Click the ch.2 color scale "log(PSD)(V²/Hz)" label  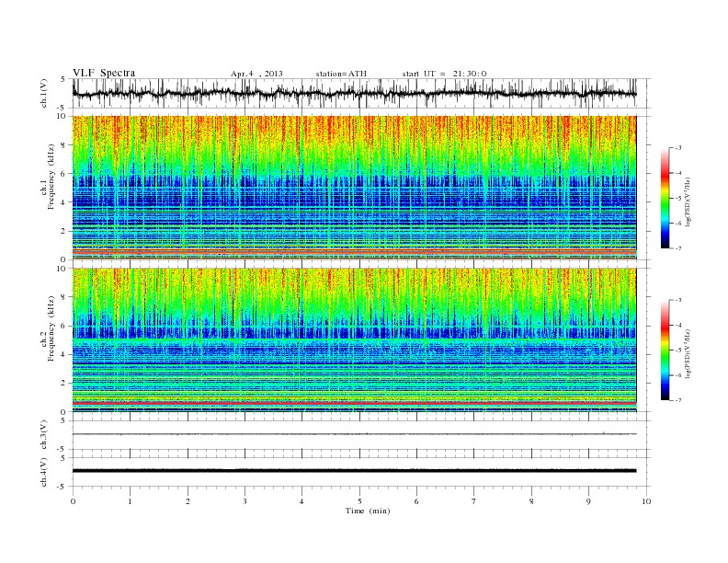pyautogui.click(x=689, y=353)
